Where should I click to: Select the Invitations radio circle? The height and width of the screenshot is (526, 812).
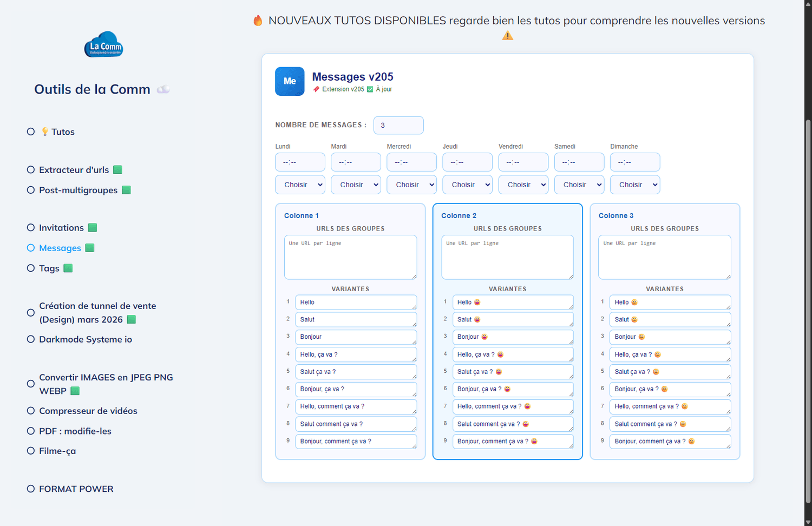point(31,228)
